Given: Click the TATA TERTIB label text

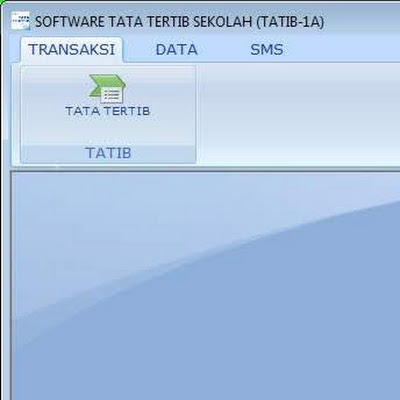Looking at the screenshot, I should click(108, 111).
